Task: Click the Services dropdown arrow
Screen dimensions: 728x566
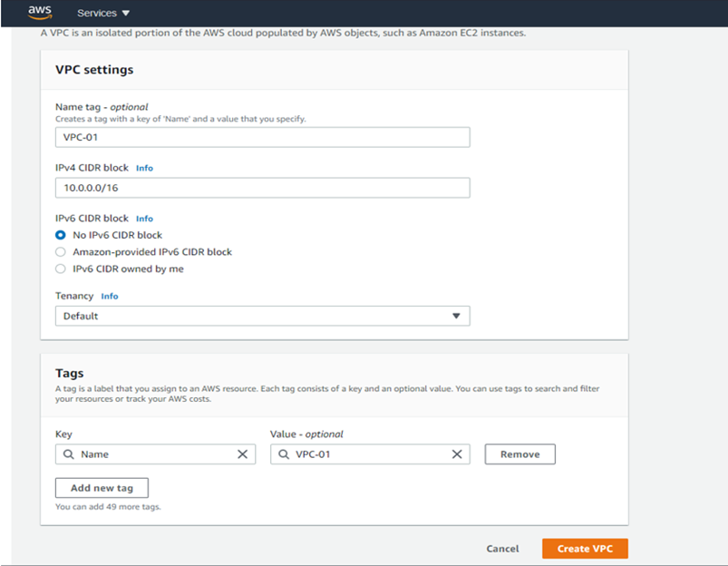Action: pyautogui.click(x=126, y=14)
